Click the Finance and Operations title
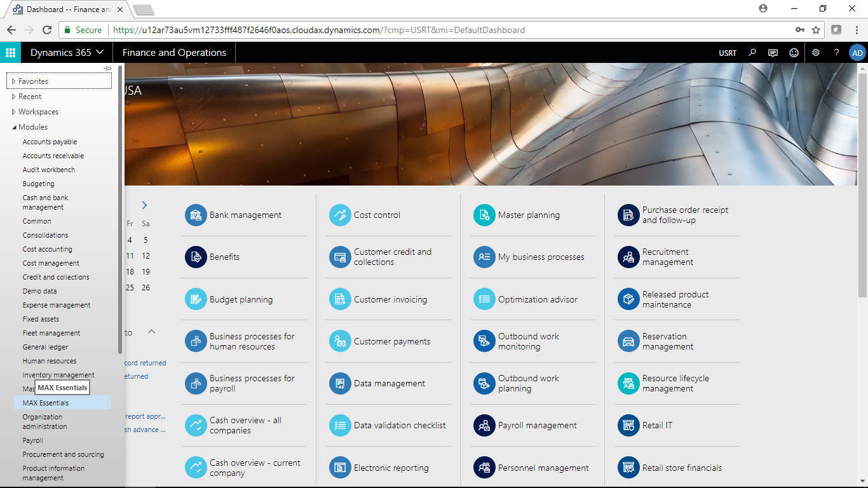Image resolution: width=868 pixels, height=488 pixels. tap(174, 53)
